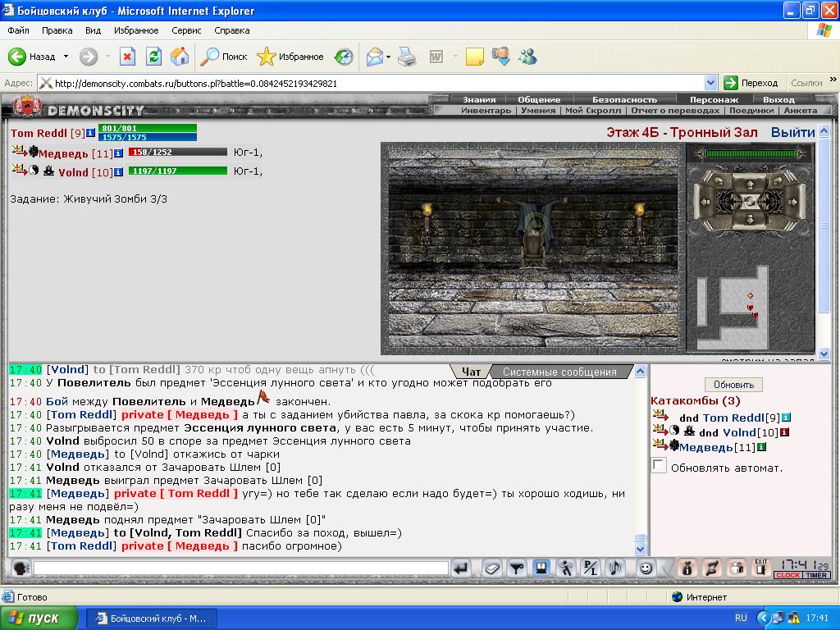Click IE Stop toolbar icon

click(127, 57)
